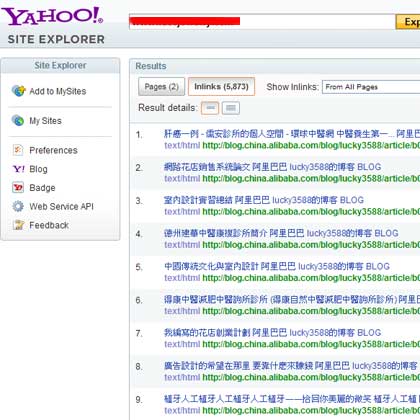
Task: Switch to compact result details view
Action: 210,108
